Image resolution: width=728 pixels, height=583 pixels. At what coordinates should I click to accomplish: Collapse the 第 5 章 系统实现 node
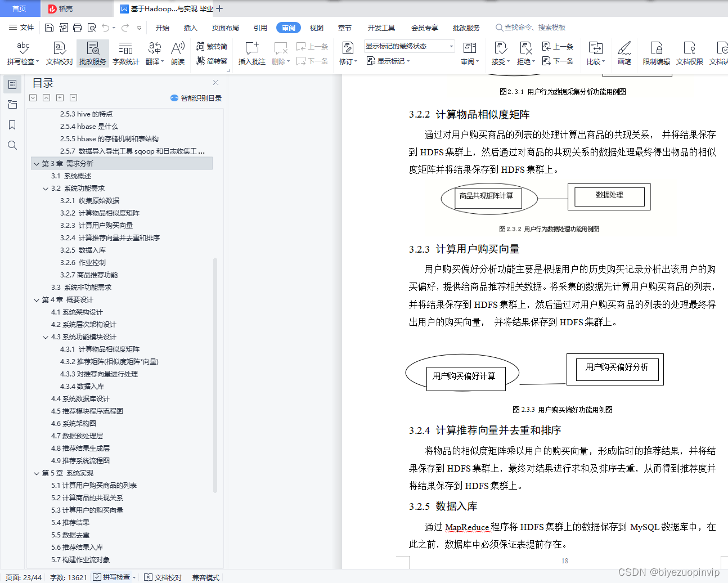coord(37,473)
